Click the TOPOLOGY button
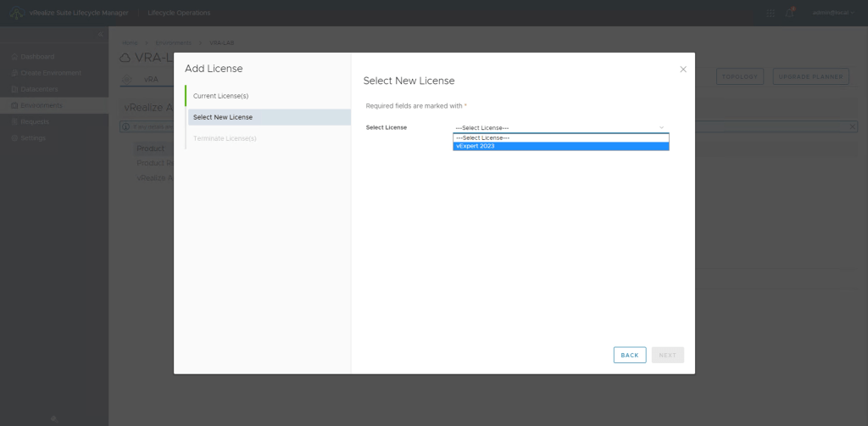The width and height of the screenshot is (868, 426). click(739, 77)
